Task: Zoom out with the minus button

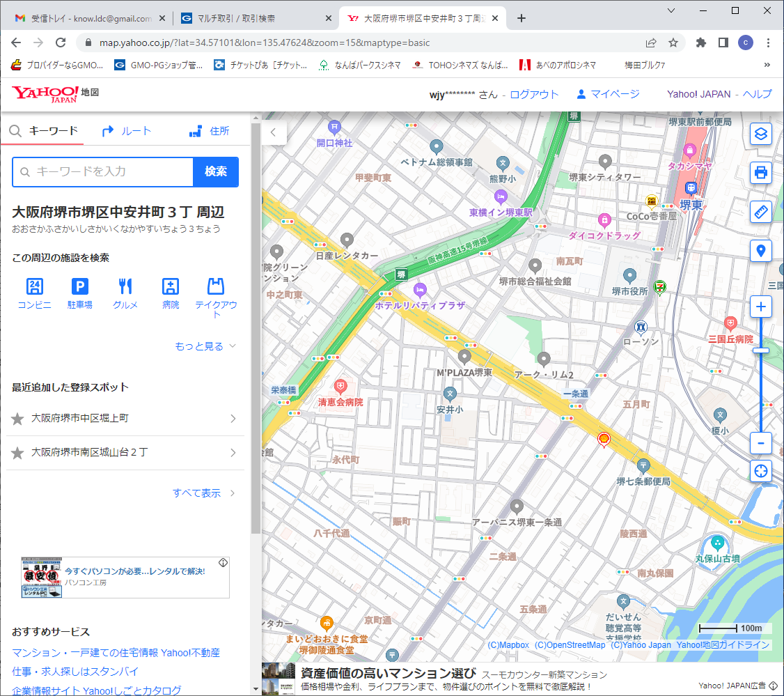Action: pyautogui.click(x=761, y=442)
